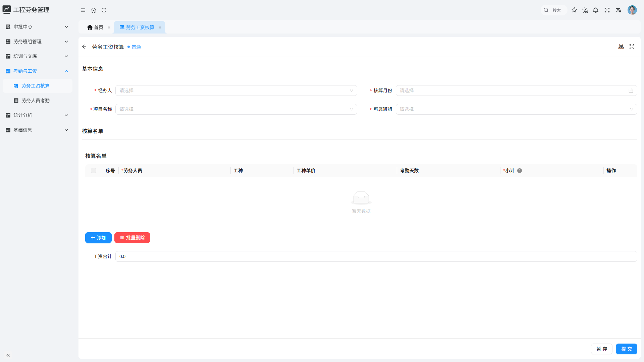This screenshot has width=644, height=362.
Task: Click 基础信息 sidebar icon
Action: click(x=8, y=130)
